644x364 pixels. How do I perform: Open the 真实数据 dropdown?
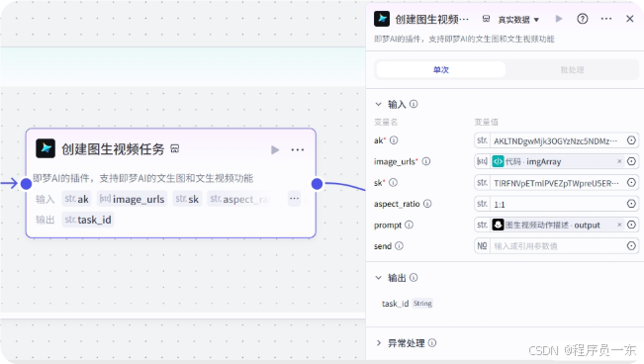coord(518,20)
